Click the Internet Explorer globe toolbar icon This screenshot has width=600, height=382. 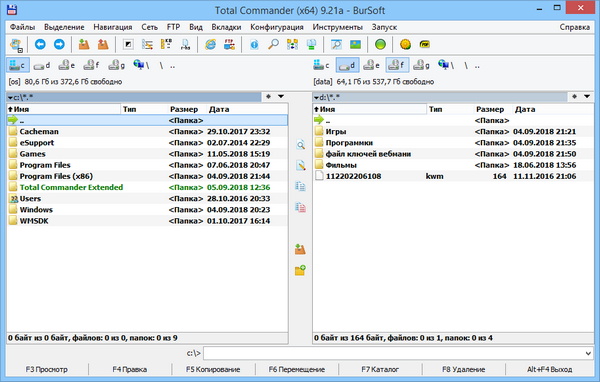click(x=210, y=44)
